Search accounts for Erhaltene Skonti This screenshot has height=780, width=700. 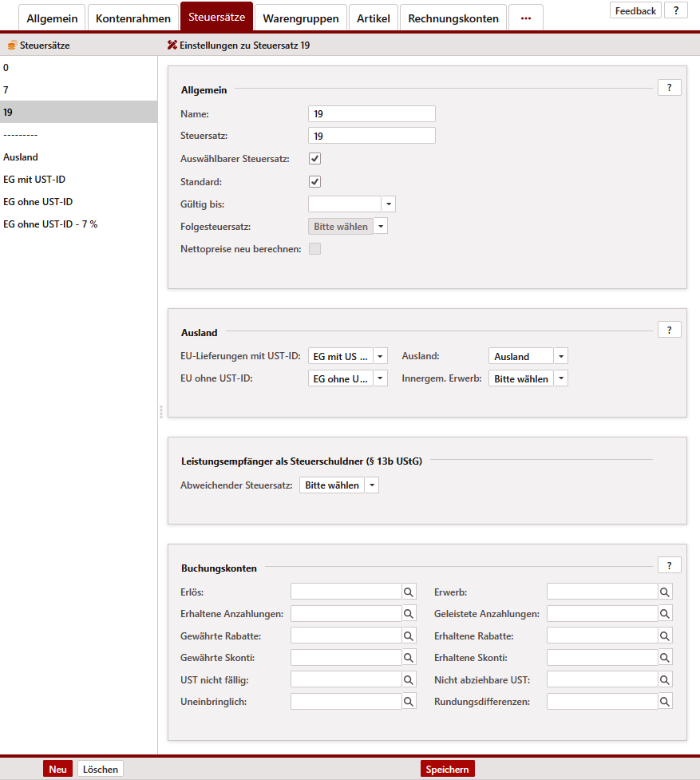coord(665,658)
